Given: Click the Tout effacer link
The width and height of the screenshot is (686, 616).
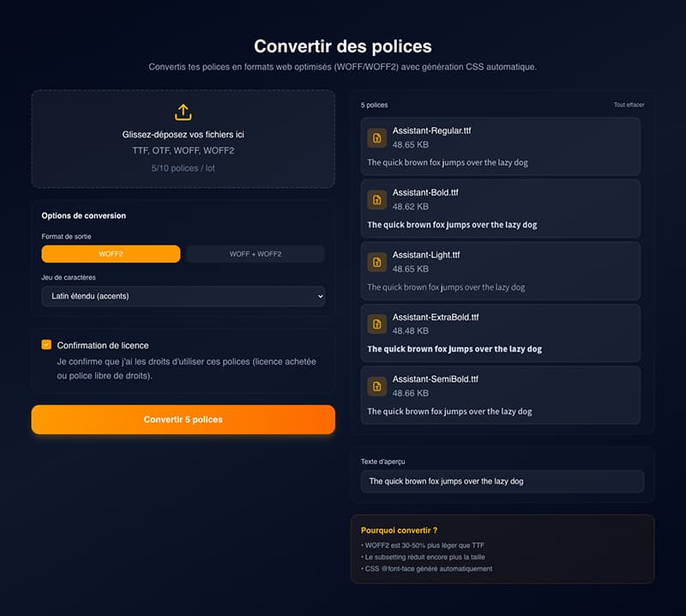Looking at the screenshot, I should coord(630,105).
